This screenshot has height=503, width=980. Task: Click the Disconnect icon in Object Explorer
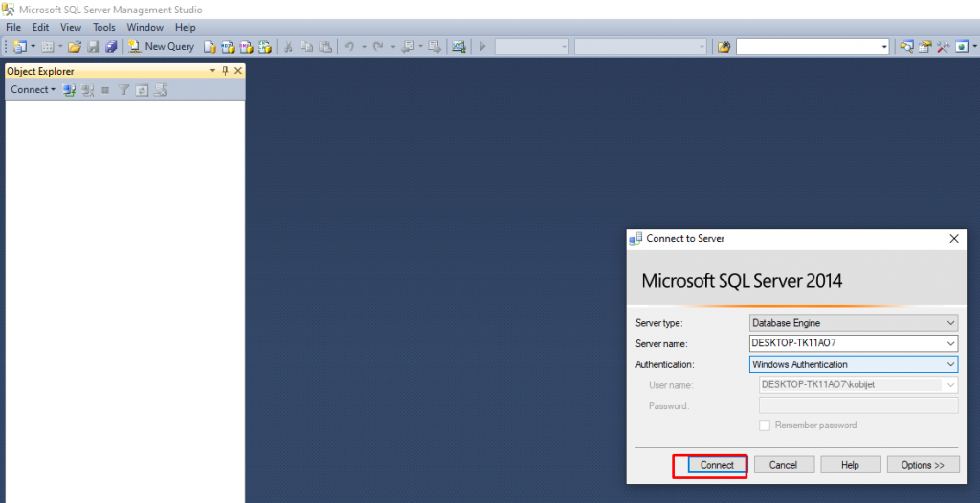[87, 90]
